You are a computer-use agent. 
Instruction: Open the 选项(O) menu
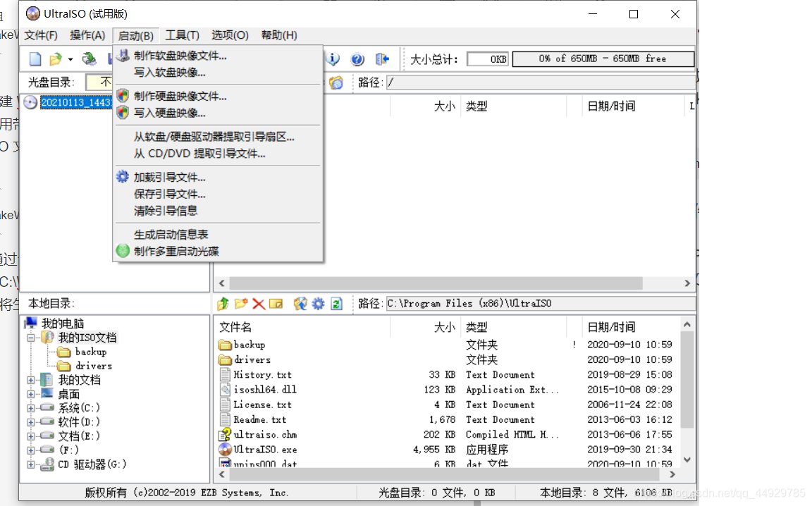[230, 35]
